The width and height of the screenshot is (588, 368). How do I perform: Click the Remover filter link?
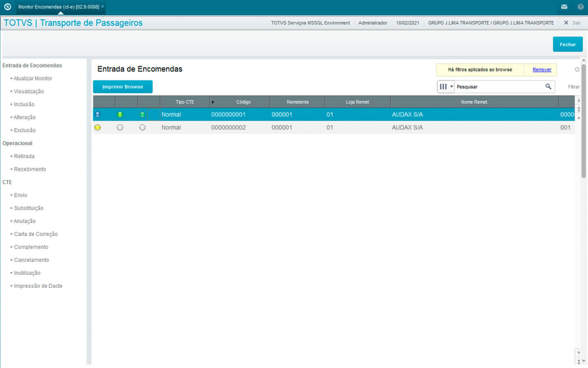point(541,70)
